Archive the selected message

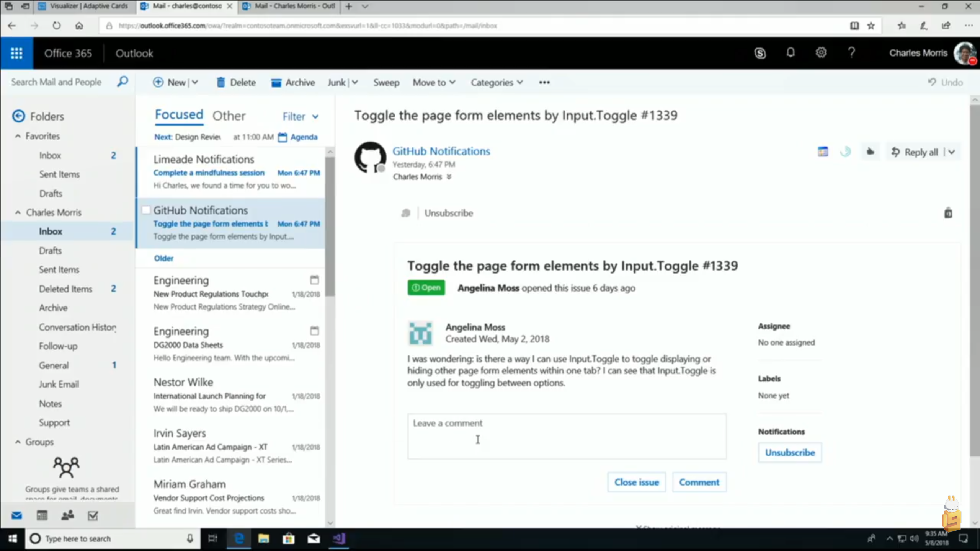point(293,82)
